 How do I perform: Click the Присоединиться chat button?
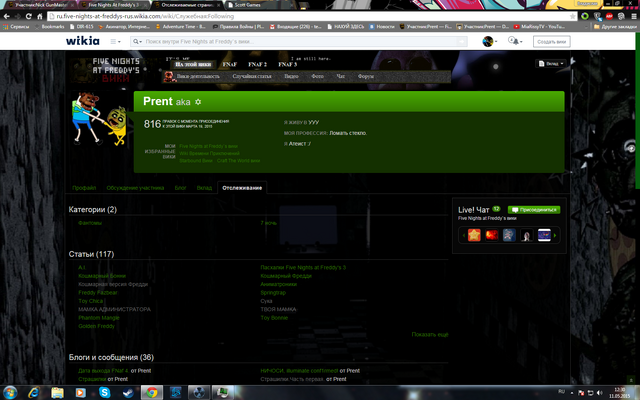[534, 210]
